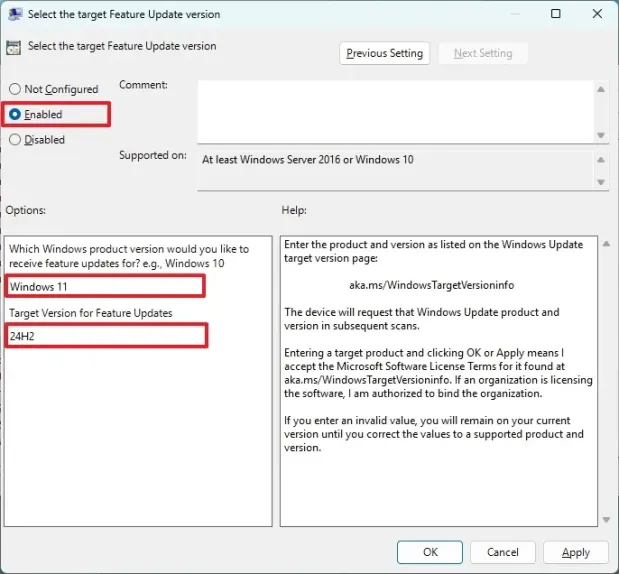Click the 'Which Windows product version' prompt text
The height and width of the screenshot is (574, 619).
(x=129, y=256)
